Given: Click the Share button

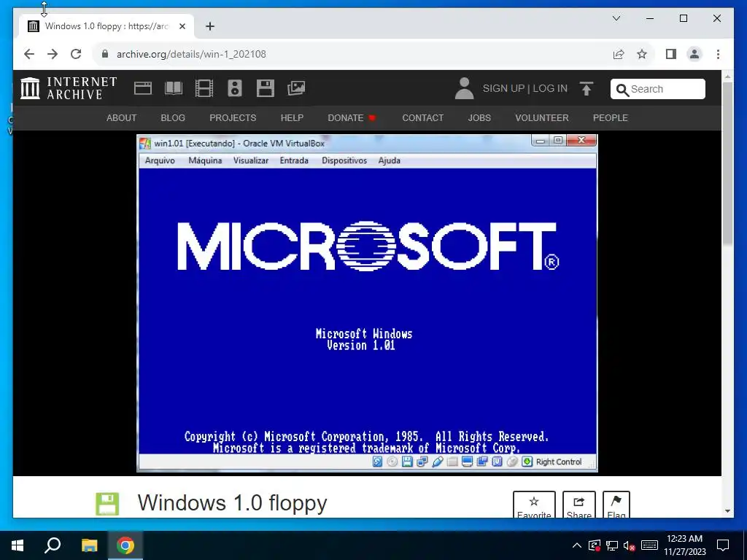Looking at the screenshot, I should click(578, 505).
